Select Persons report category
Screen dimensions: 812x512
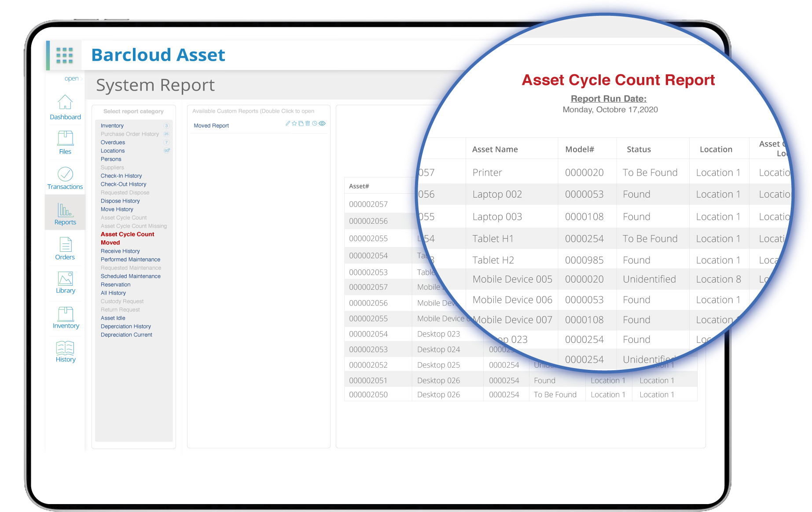(x=111, y=159)
